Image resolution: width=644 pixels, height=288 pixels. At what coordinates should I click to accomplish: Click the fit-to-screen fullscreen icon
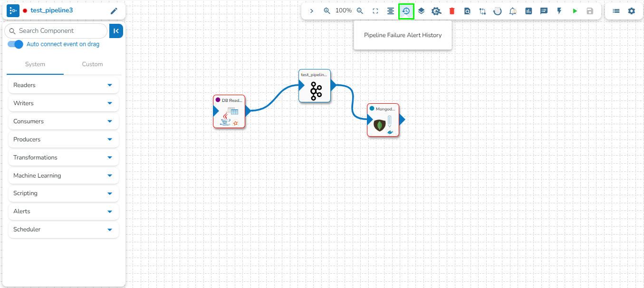pos(375,11)
